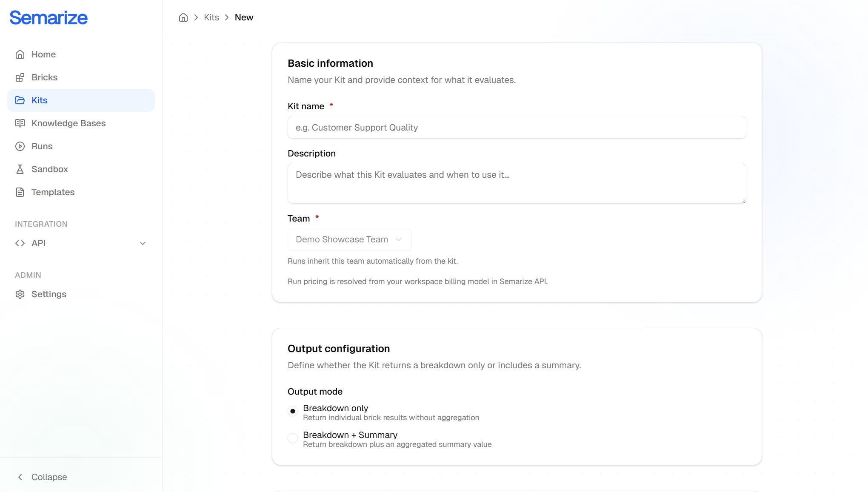Select the Breakdown + Summary radio option

click(x=293, y=438)
